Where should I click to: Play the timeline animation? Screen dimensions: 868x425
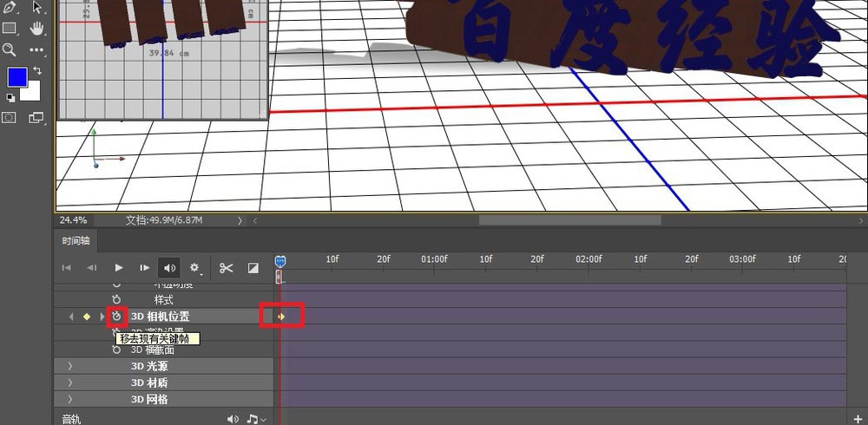tap(118, 268)
